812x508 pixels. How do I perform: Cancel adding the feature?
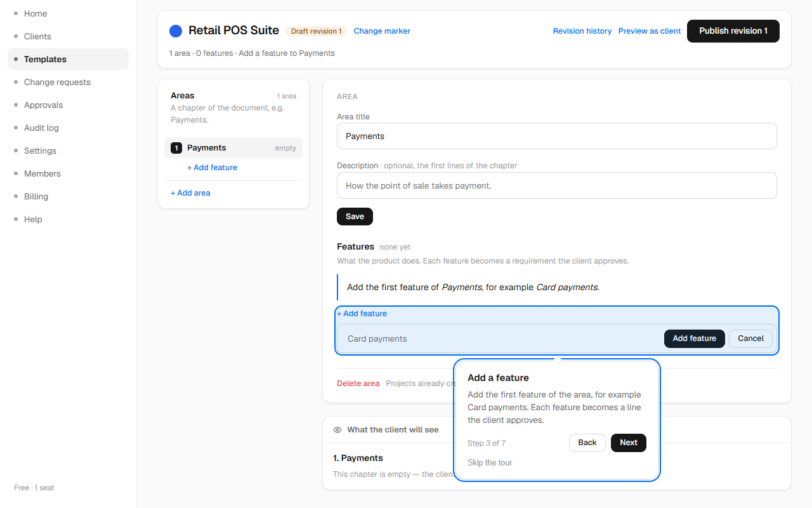(750, 338)
